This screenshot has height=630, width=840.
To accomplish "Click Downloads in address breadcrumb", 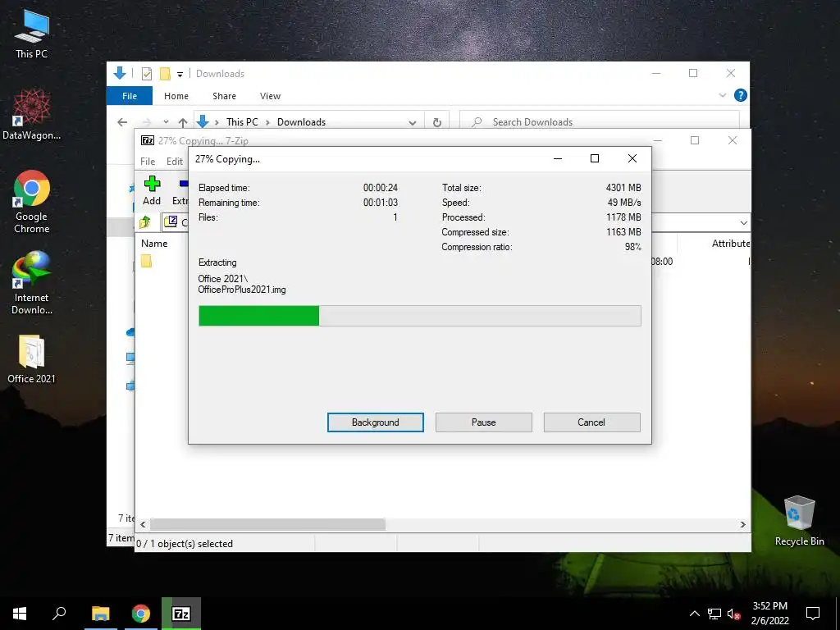I will click(x=301, y=122).
